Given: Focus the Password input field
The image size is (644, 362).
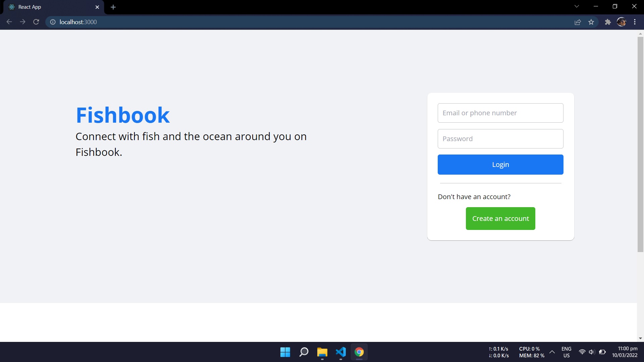Looking at the screenshot, I should point(500,139).
